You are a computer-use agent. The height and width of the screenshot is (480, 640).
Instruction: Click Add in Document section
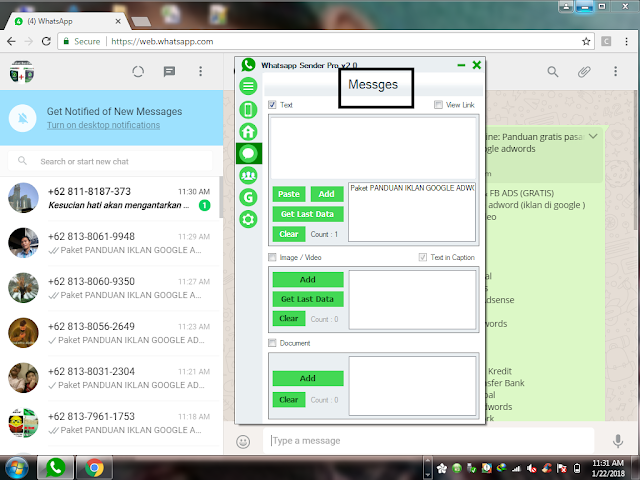(x=308, y=379)
